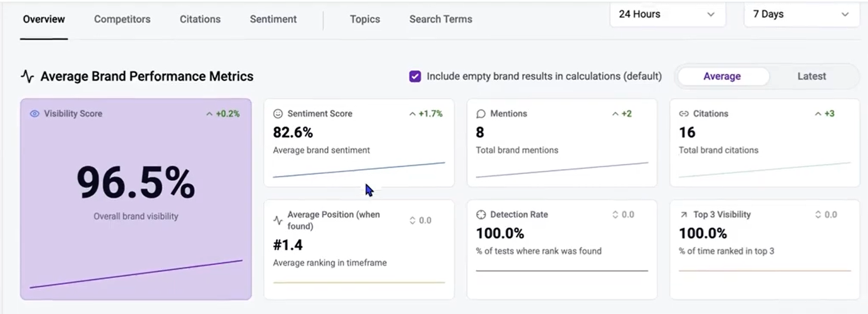
Task: Switch to the Sentiment tab
Action: 273,19
